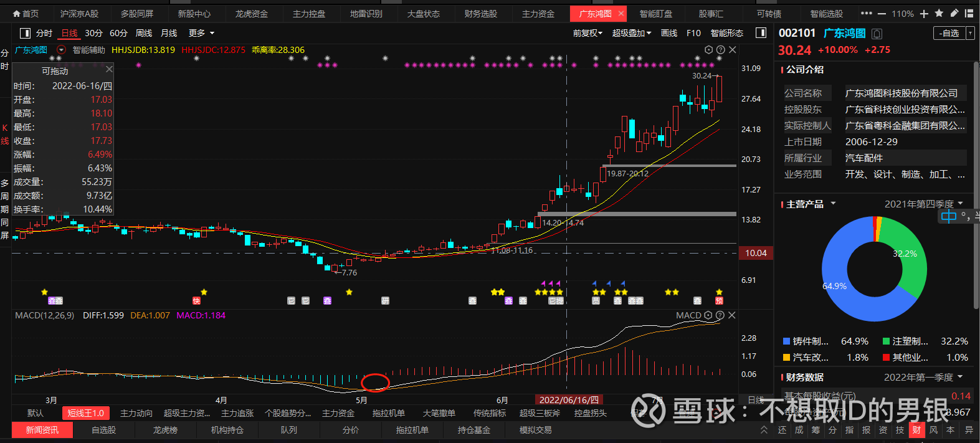Screen dimensions: 980x443
Task: Open the 前复权 adjustment dropdown
Action: tap(588, 33)
